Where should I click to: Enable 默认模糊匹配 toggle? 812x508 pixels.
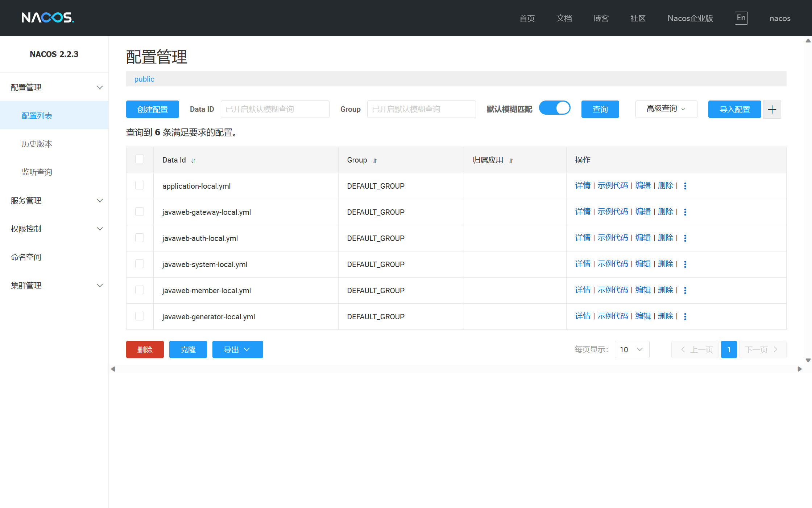(555, 108)
